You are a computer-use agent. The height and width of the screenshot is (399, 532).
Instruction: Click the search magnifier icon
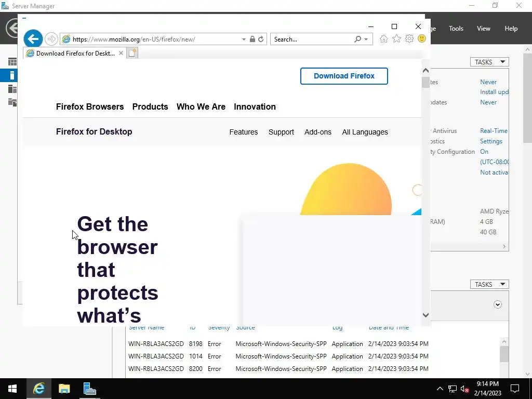357,39
